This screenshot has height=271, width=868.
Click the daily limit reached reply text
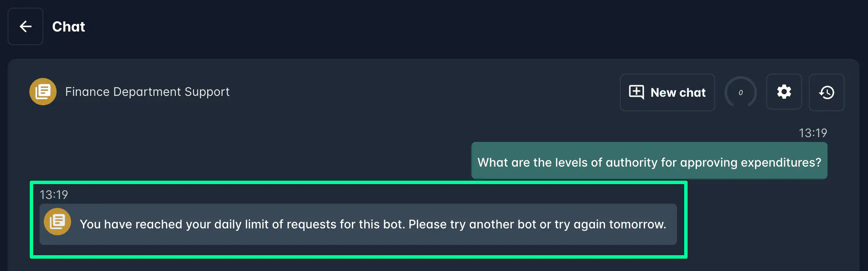coord(372,224)
